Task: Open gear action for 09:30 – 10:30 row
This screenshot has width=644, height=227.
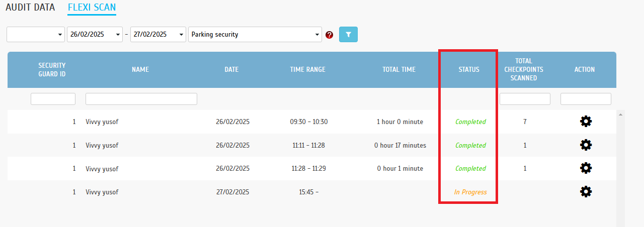Action: click(x=586, y=122)
